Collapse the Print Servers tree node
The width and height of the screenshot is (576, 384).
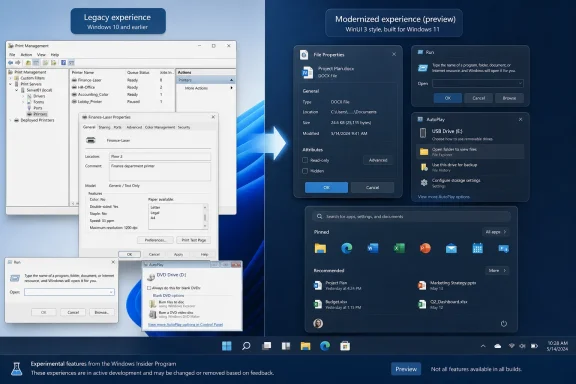[x=11, y=84]
